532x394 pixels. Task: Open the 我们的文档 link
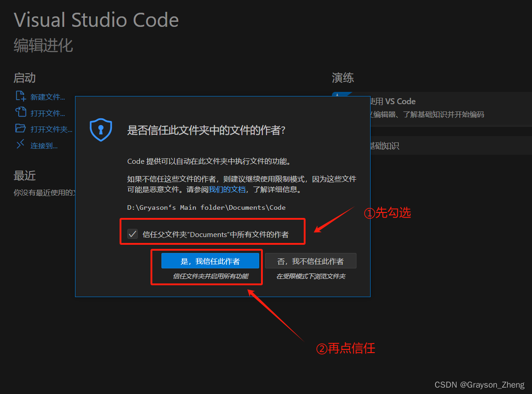coord(227,189)
